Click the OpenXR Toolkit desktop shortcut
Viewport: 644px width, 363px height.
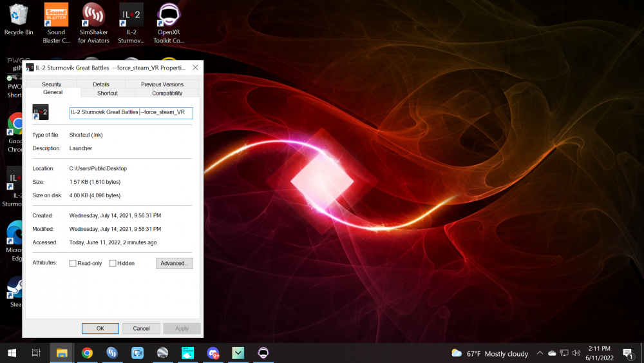[168, 15]
